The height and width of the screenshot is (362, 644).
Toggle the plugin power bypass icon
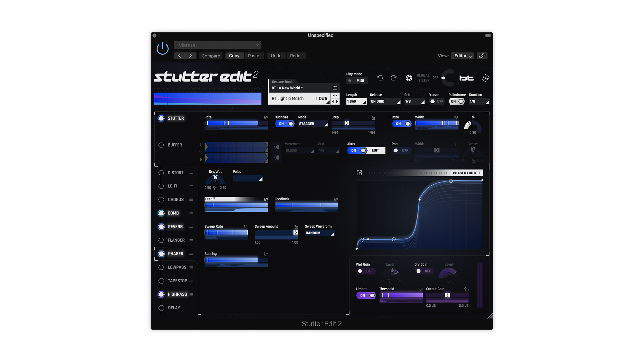click(x=163, y=49)
